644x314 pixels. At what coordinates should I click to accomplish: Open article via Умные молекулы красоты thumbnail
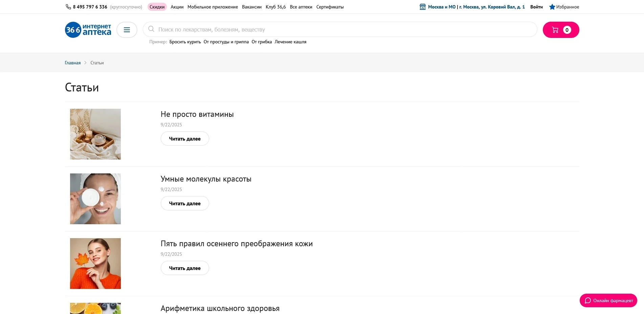coord(95,198)
